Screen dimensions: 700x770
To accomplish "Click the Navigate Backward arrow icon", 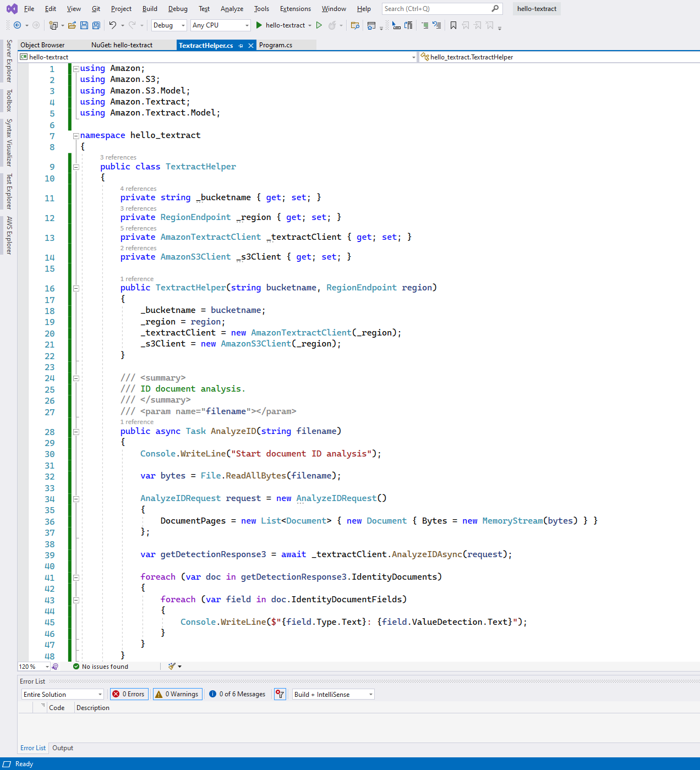I will (x=18, y=25).
